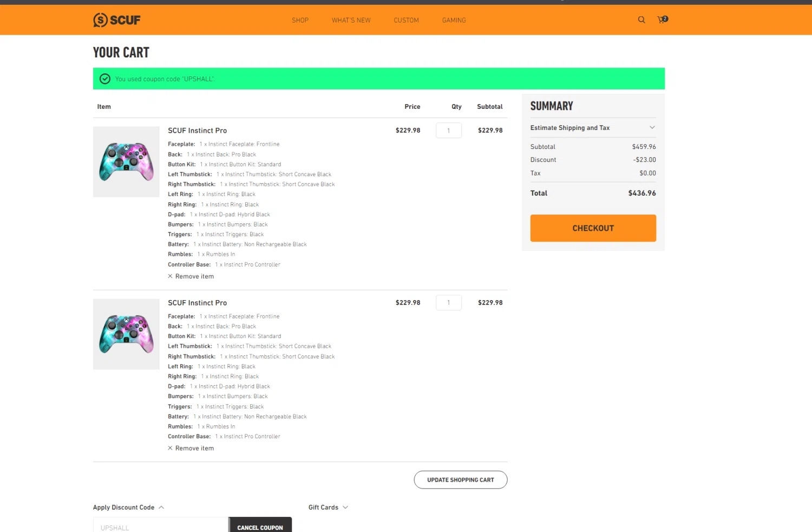Expand Estimate Shipping and Tax section
Viewport: 812px width, 532px height.
(593, 128)
